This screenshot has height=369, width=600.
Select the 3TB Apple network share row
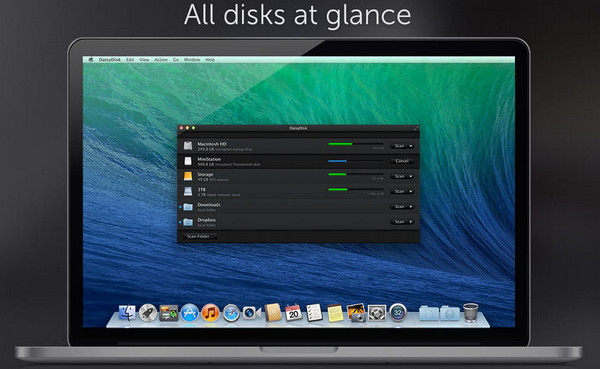point(298,191)
